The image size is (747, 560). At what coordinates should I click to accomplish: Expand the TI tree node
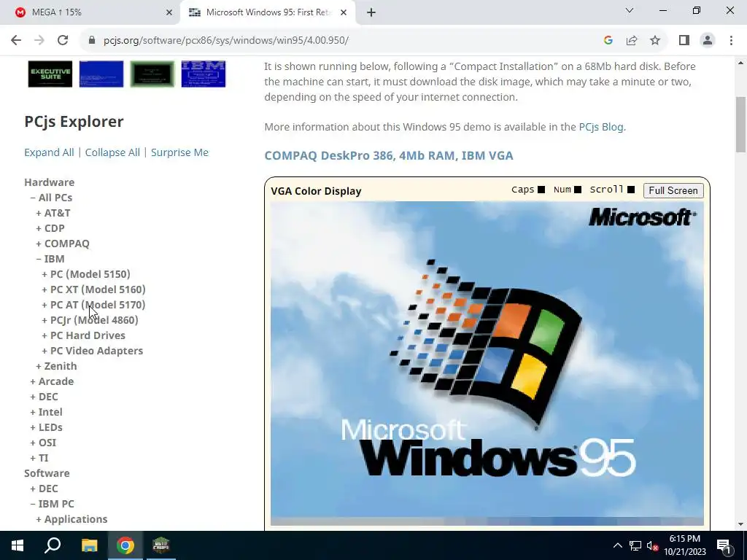pyautogui.click(x=39, y=458)
